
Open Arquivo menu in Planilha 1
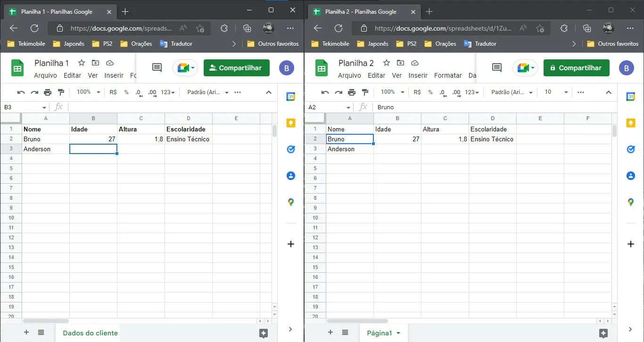coord(45,75)
